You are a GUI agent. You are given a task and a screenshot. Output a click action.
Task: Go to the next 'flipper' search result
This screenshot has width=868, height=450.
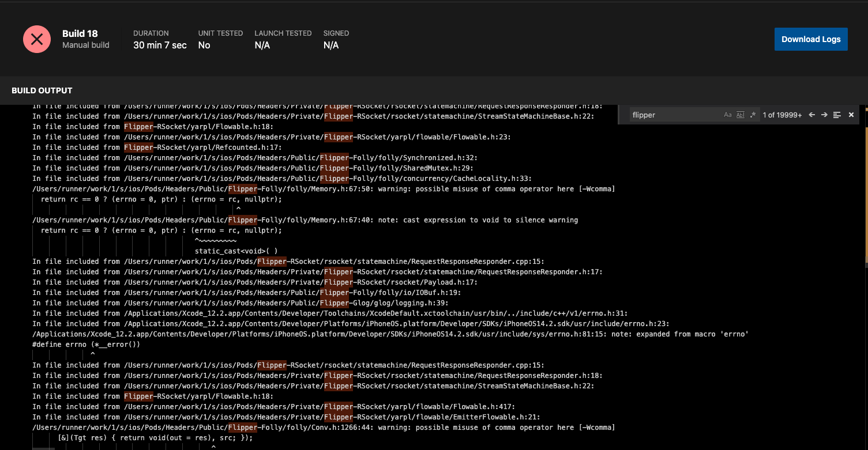[824, 115]
